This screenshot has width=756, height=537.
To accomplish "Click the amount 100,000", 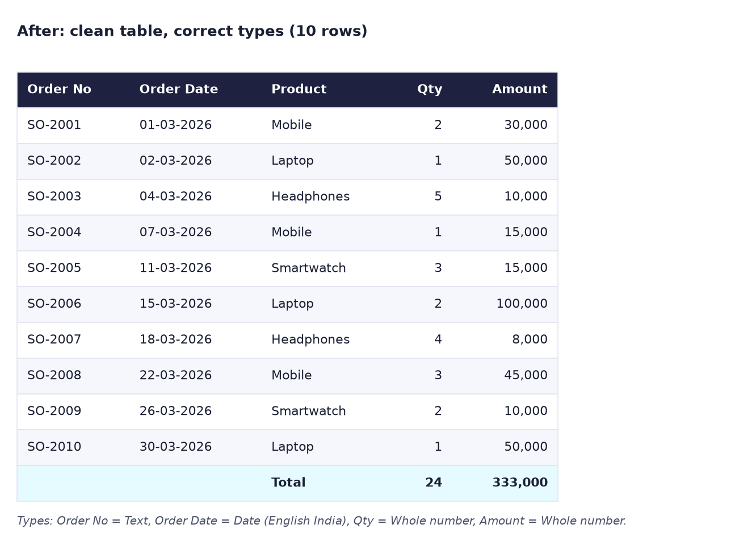I will pyautogui.click(x=522, y=304).
